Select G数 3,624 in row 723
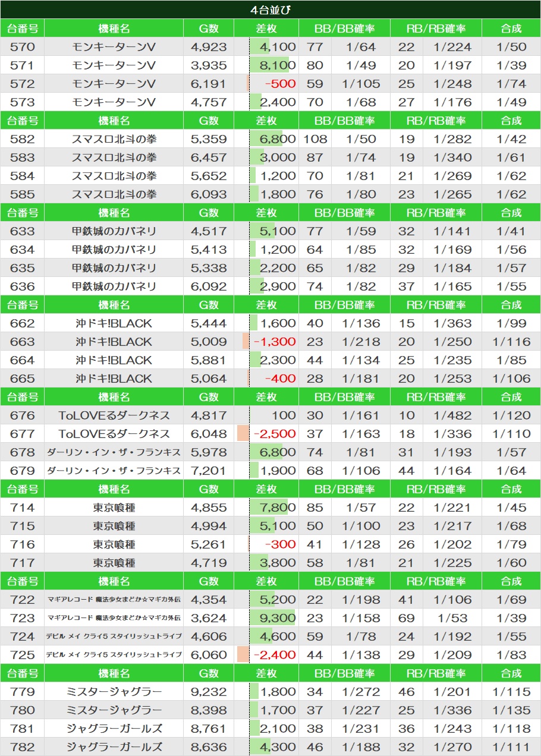The width and height of the screenshot is (541, 756). point(209,618)
